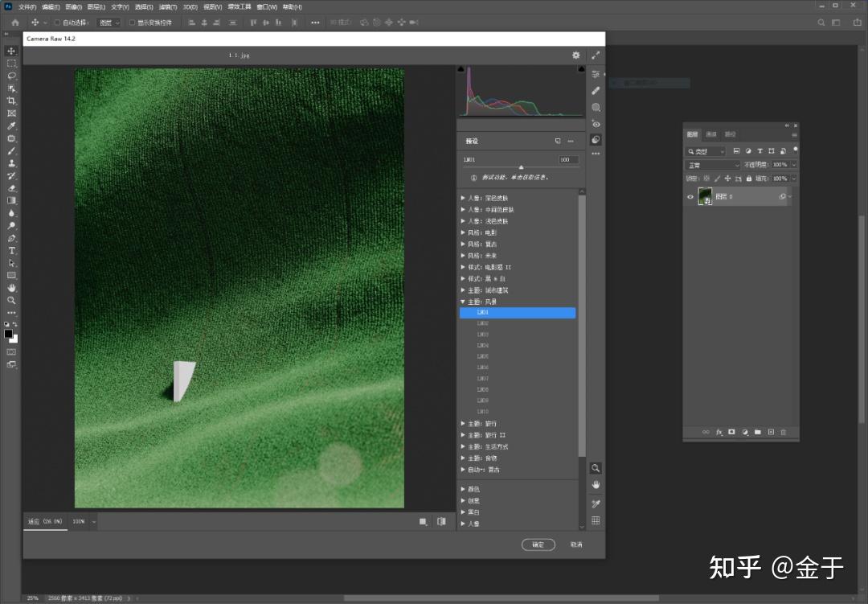Select the healing bandage tool in Camera Raw
Screen dimensions: 868x604
(596, 90)
